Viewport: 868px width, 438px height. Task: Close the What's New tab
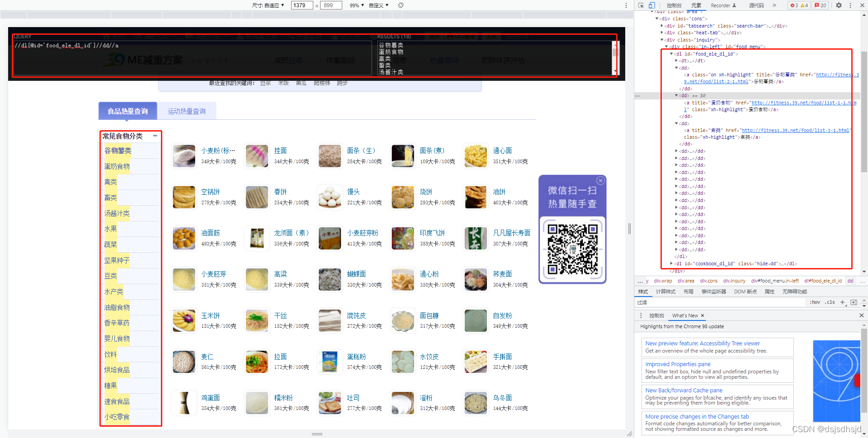point(702,316)
